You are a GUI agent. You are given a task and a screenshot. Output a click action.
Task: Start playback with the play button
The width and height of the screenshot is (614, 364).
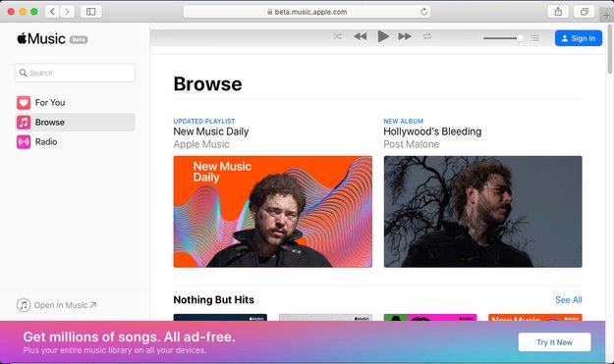[x=383, y=36]
